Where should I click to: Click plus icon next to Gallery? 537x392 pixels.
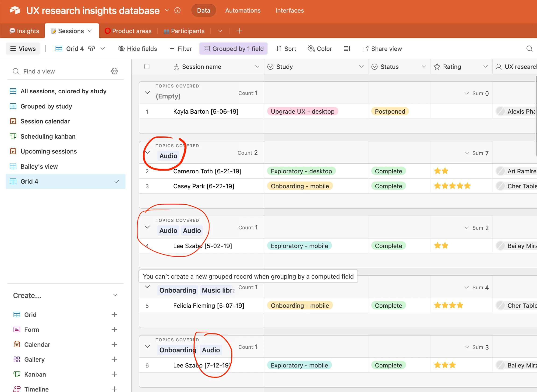pos(114,360)
